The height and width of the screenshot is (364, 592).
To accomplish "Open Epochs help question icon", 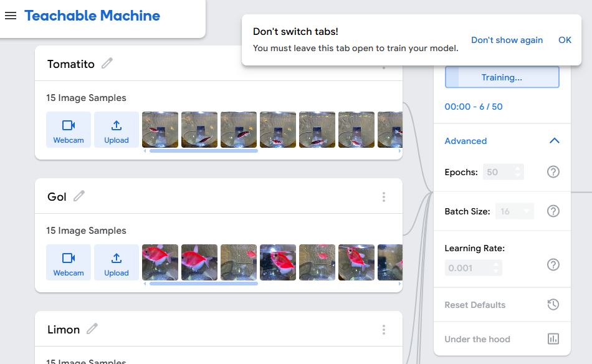I will pyautogui.click(x=553, y=172).
